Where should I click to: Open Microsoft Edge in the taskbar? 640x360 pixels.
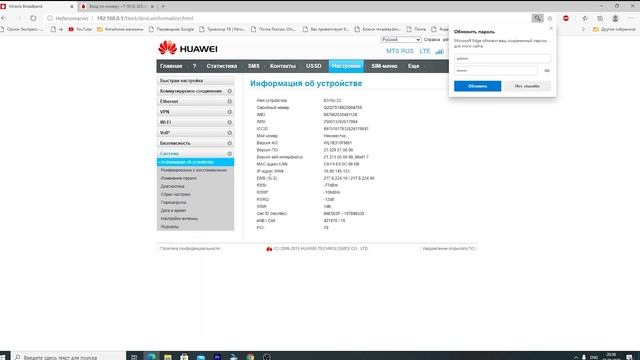click(151, 356)
